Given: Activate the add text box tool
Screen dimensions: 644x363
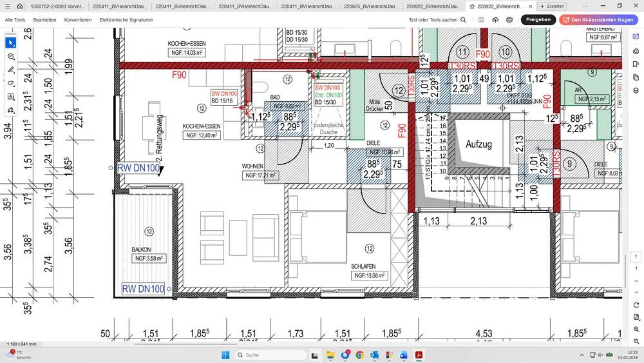Looking at the screenshot, I should (x=11, y=97).
